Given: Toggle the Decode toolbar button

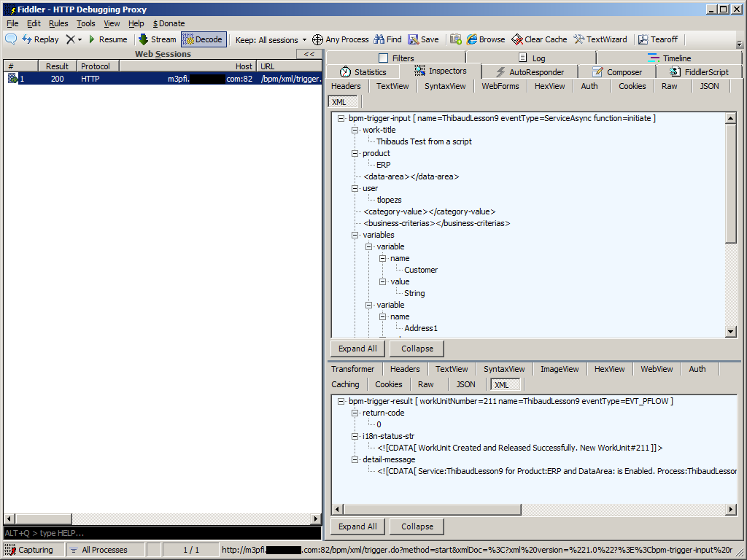Looking at the screenshot, I should click(189, 39).
